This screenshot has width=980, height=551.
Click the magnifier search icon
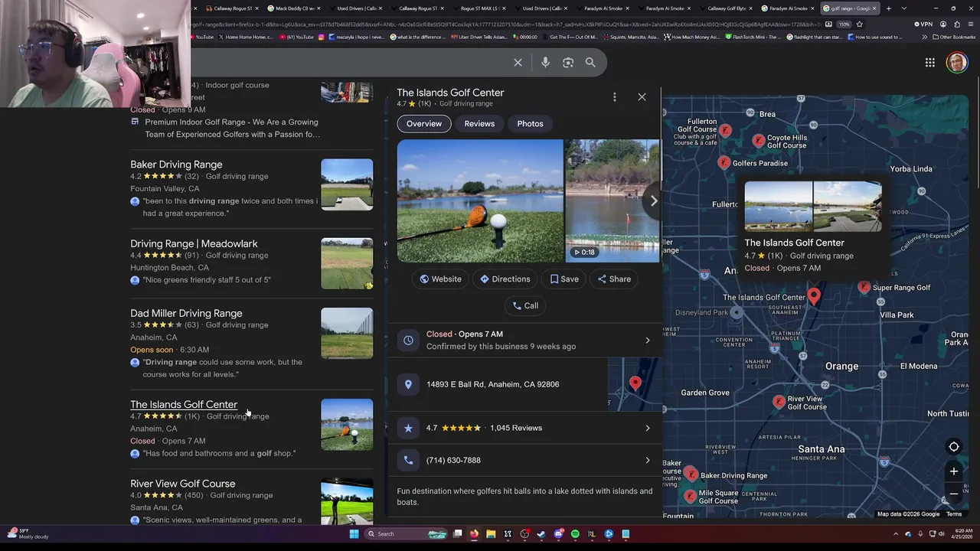(590, 63)
